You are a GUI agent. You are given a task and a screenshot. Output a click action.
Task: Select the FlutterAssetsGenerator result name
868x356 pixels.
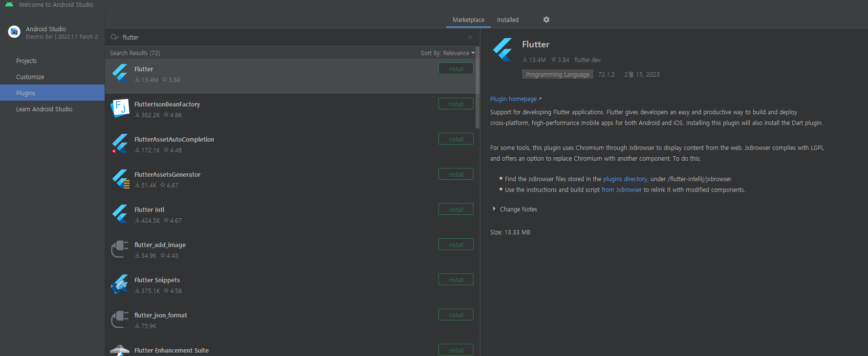167,175
